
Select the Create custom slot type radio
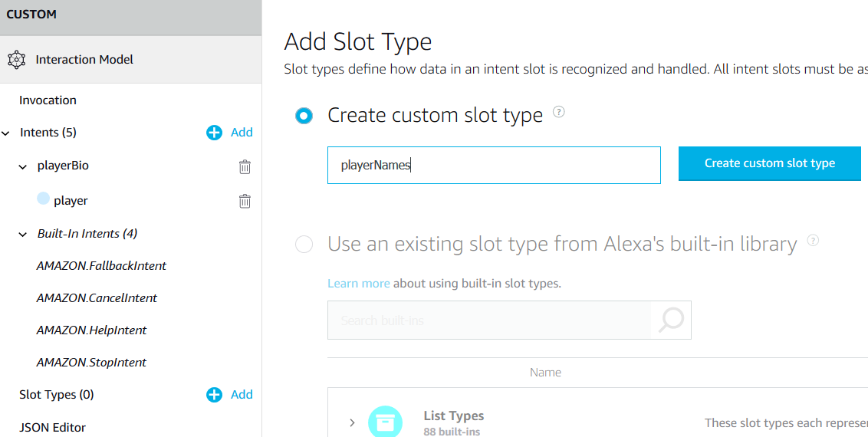coord(304,116)
